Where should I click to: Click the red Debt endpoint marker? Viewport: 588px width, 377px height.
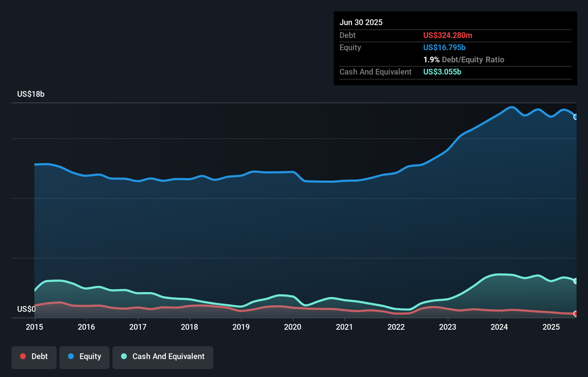click(575, 314)
